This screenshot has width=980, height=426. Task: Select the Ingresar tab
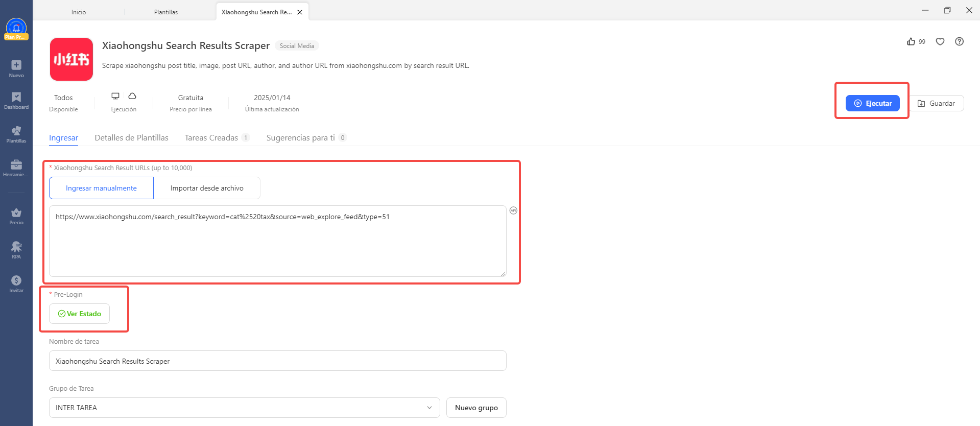pyautogui.click(x=63, y=138)
